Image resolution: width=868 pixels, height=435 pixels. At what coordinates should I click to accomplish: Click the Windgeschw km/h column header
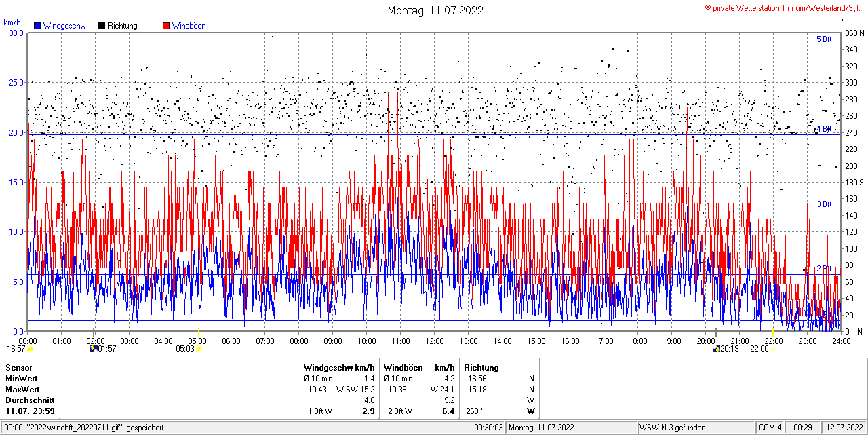pyautogui.click(x=339, y=368)
